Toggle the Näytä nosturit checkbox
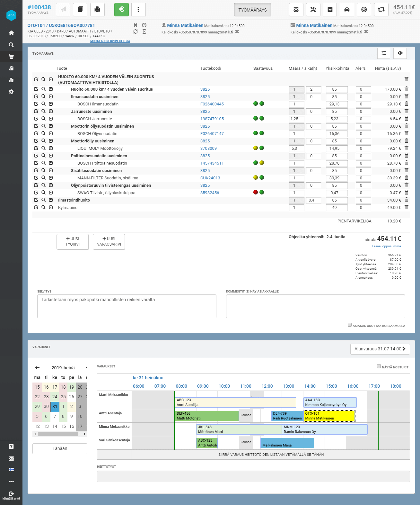Screen dimensions: 420x505 379,366
